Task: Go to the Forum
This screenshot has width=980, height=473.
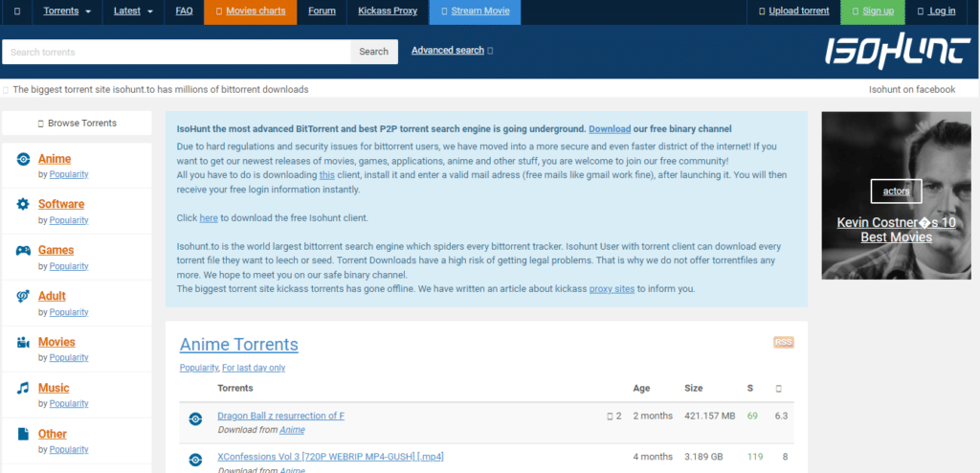Action: coord(322,11)
